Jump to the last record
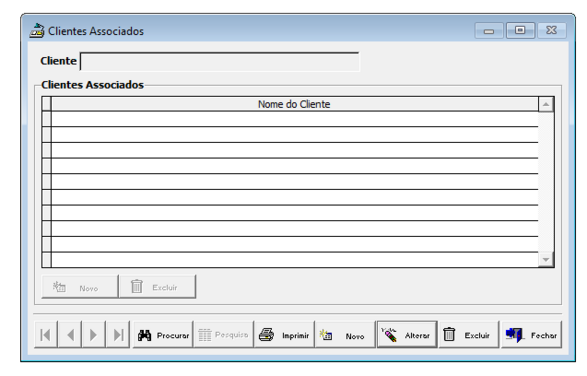The height and width of the screenshot is (376, 587). [118, 334]
